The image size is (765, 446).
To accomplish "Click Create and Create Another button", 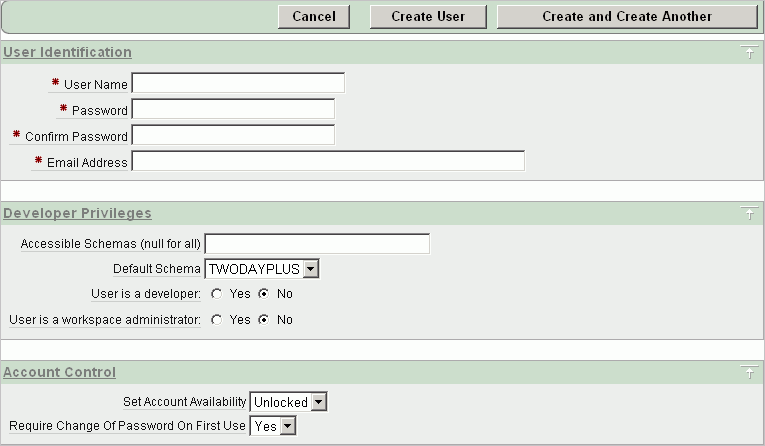I will click(x=626, y=16).
